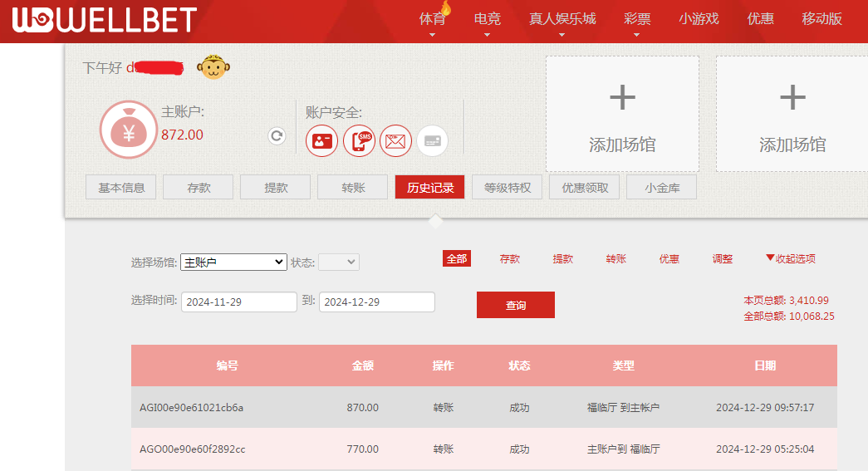
Task: Refresh the main account balance
Action: tap(277, 136)
